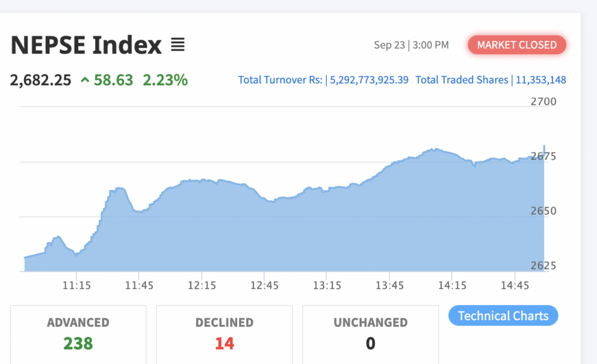Click the chart's final spike at closing
The image size is (597, 364).
click(x=544, y=147)
